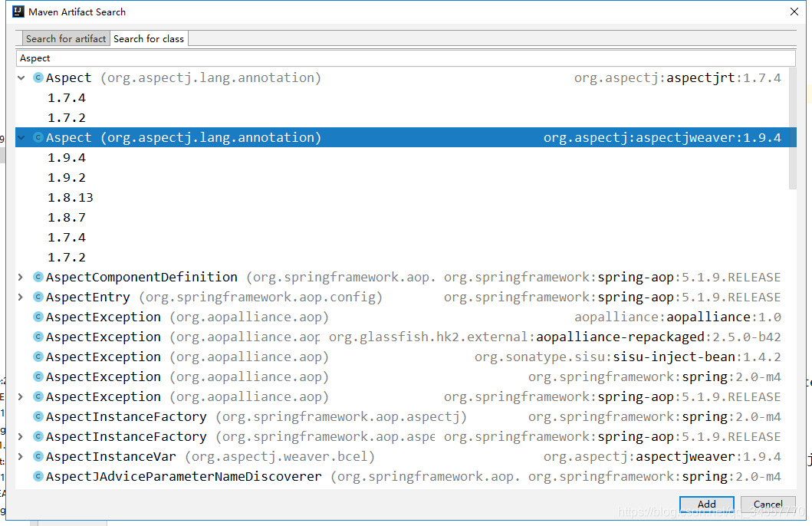812x526 pixels.
Task: Click the class icon of selected Aspect aspectjweaver row
Action: tap(38, 137)
